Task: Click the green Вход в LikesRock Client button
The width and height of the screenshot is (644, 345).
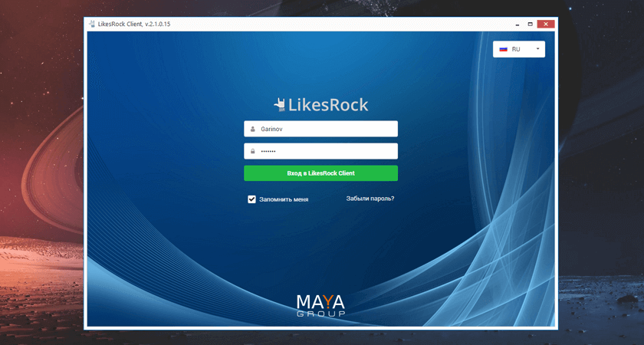Action: 320,173
